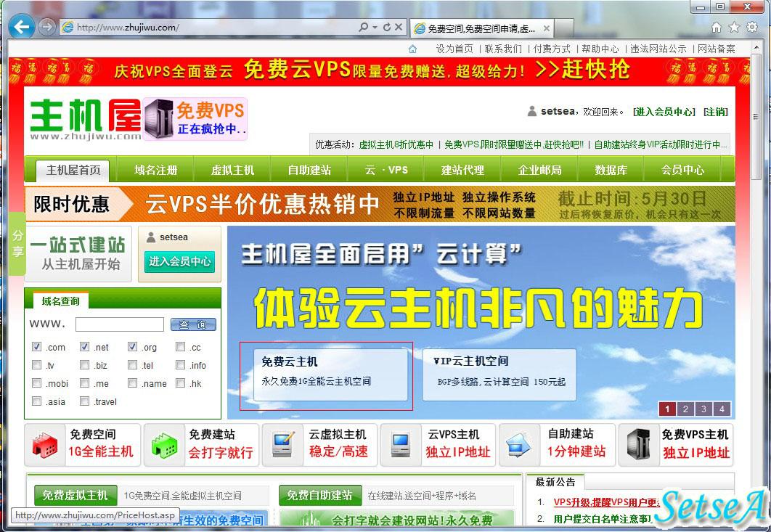Screen dimensions: 771x532
Task: Stop loading with the X icon in address bar
Action: tap(399, 27)
